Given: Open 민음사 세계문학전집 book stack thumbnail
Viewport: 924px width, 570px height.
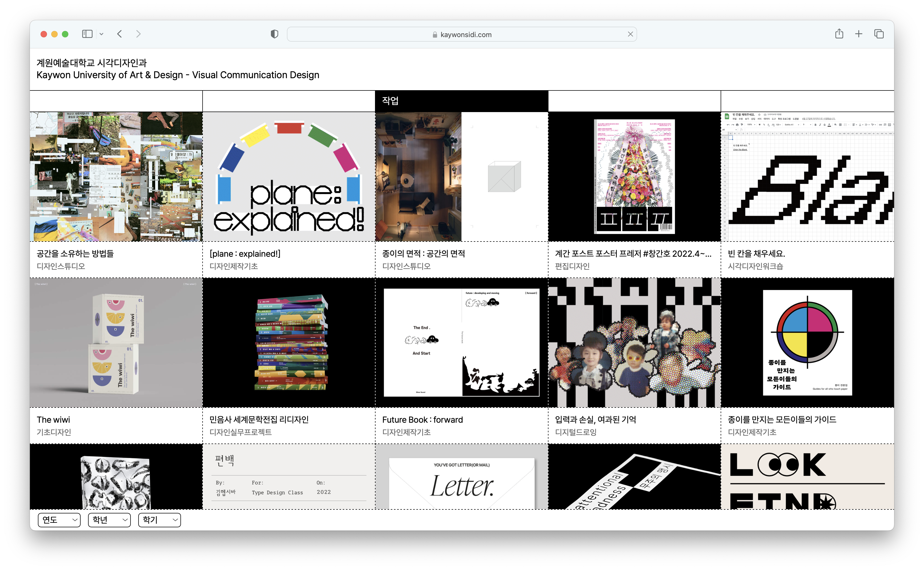Looking at the screenshot, I should (x=289, y=342).
